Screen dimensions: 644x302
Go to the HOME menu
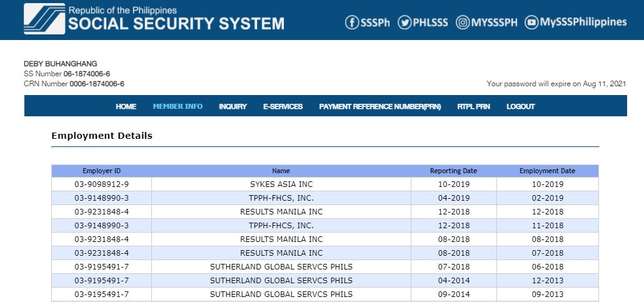click(x=126, y=106)
